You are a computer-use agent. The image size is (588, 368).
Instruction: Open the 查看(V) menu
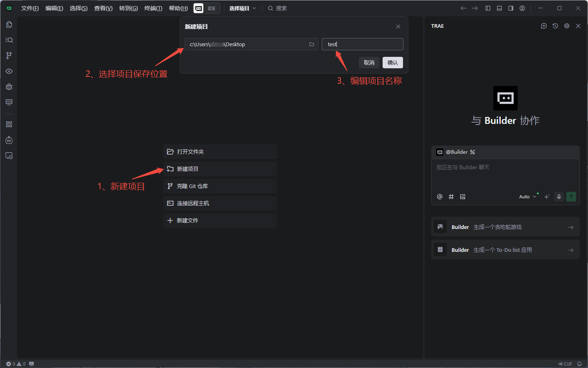click(x=103, y=8)
